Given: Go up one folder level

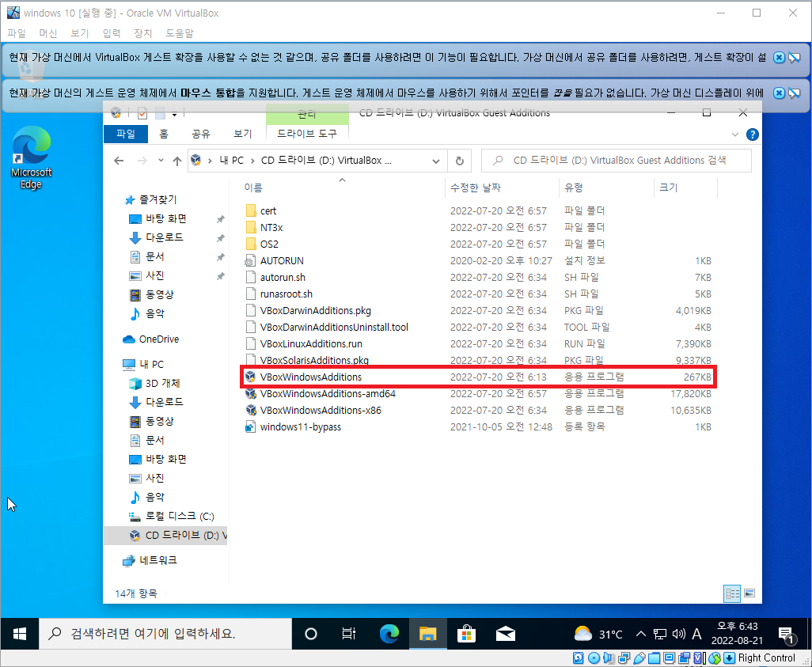Looking at the screenshot, I should (177, 161).
